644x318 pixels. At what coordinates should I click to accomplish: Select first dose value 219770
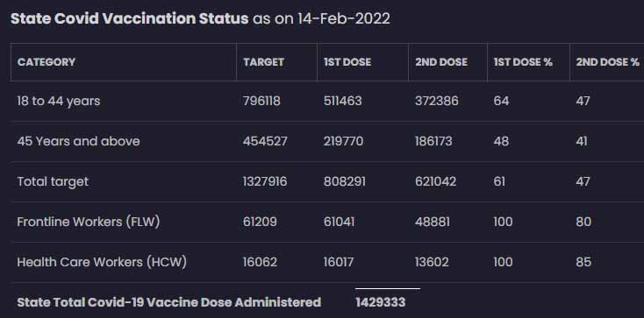click(x=343, y=142)
